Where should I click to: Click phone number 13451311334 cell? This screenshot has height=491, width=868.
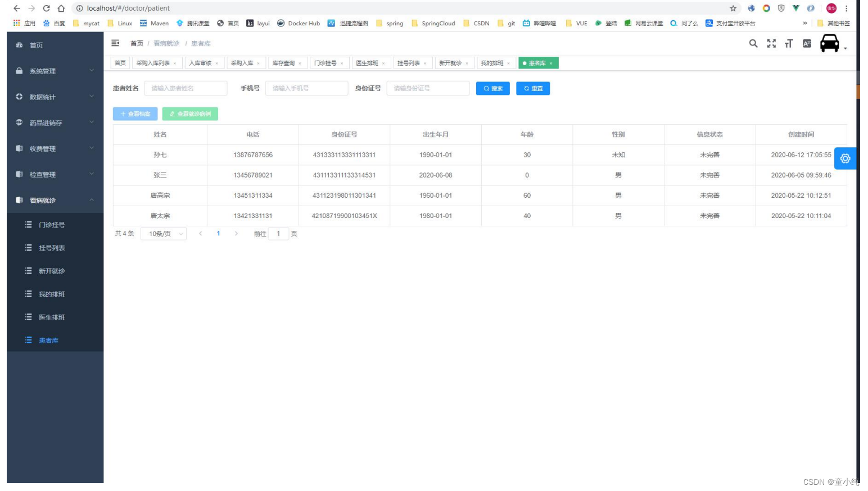253,196
